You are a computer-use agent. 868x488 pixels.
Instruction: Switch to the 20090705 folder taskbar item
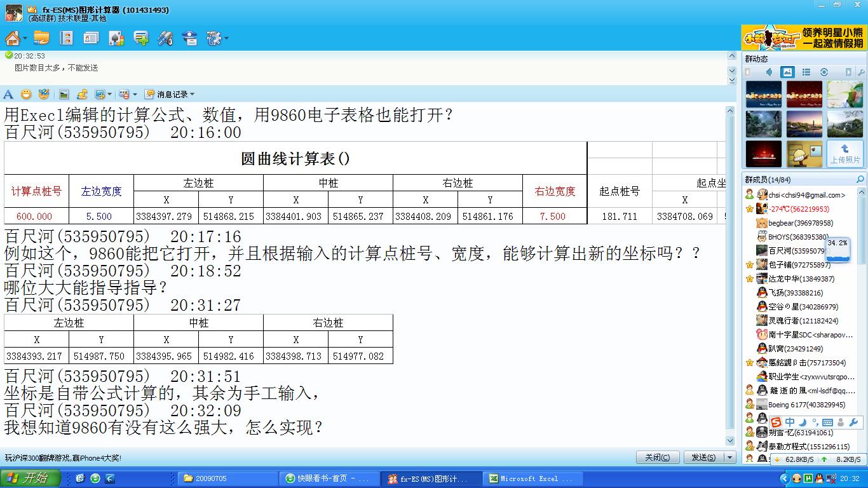tap(229, 478)
